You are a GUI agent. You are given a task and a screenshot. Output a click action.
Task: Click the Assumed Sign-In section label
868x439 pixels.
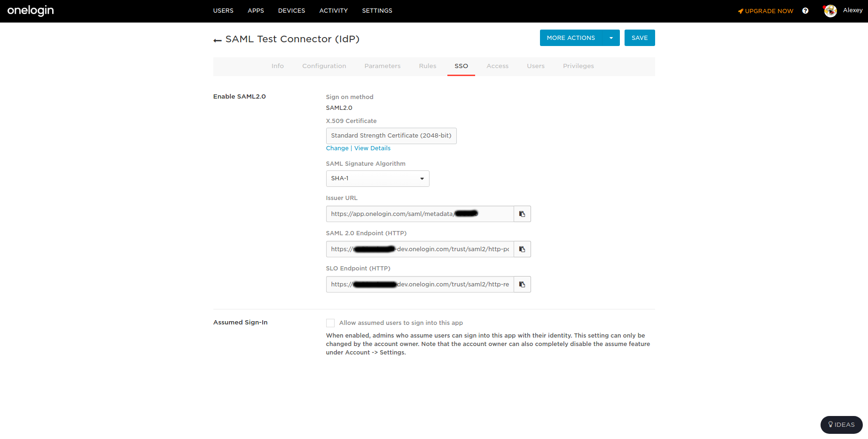click(240, 323)
